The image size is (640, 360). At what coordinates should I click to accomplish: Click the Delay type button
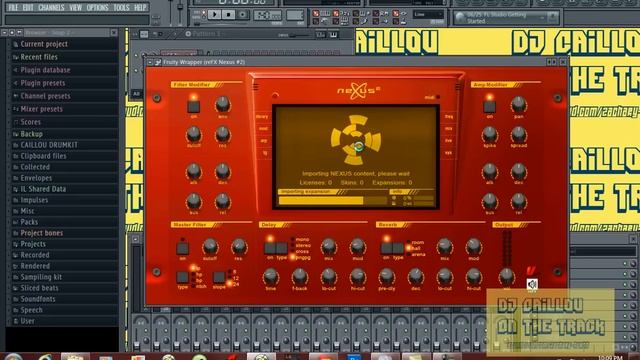pyautogui.click(x=282, y=248)
